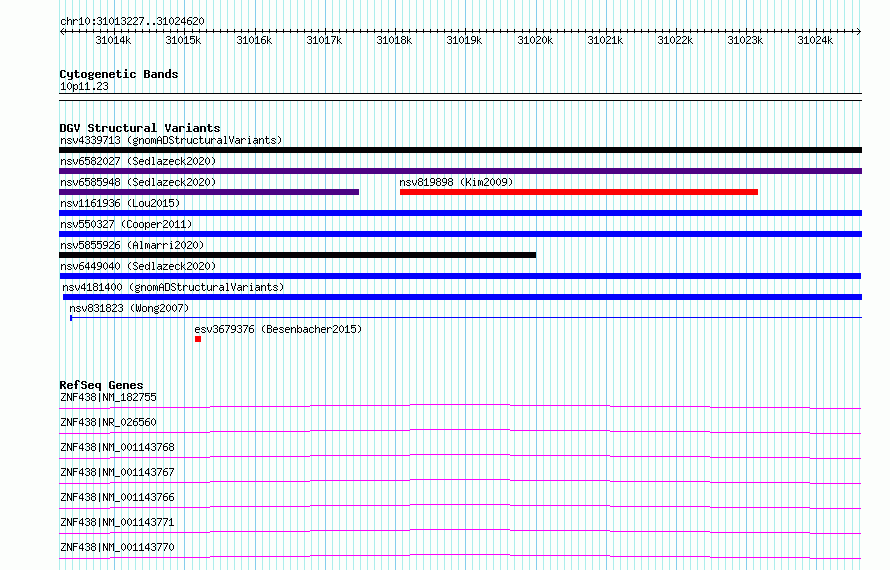This screenshot has height=570, width=890.
Task: Click the RefSeq Genes track title
Action: 101,385
